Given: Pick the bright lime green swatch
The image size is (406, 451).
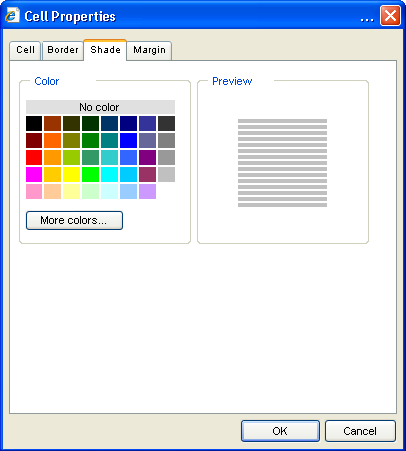Looking at the screenshot, I should (x=91, y=174).
